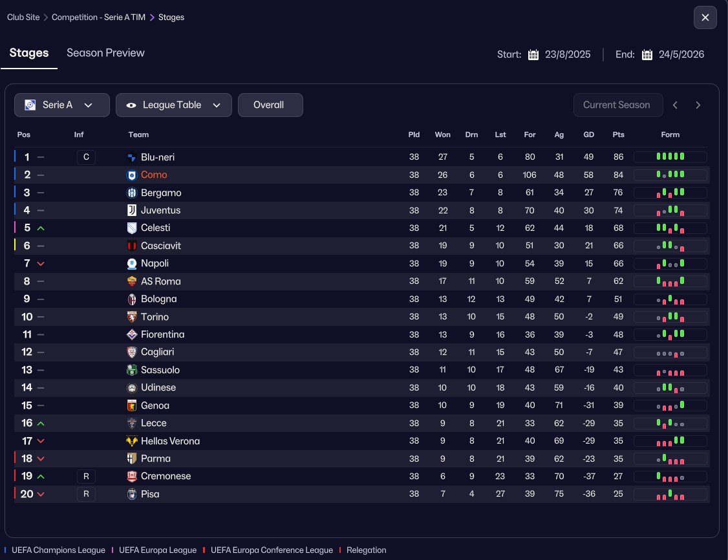
Task: Go to next season arrow
Action: 698,105
